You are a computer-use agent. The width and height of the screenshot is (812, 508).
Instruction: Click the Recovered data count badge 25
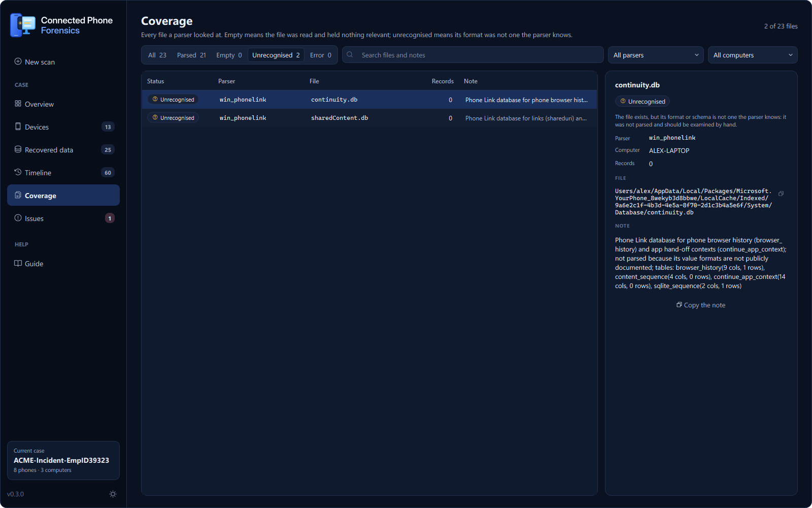(108, 150)
